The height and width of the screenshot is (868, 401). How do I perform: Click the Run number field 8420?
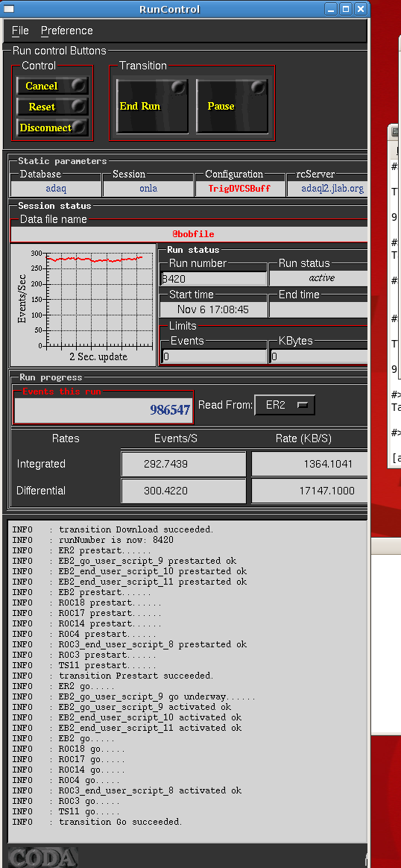point(213,279)
